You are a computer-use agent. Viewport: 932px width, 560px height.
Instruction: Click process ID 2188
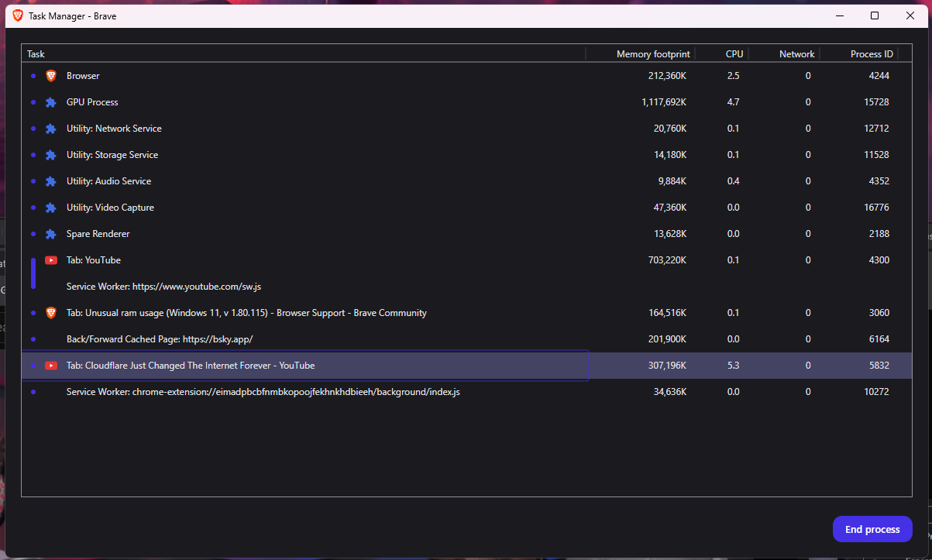coord(879,234)
